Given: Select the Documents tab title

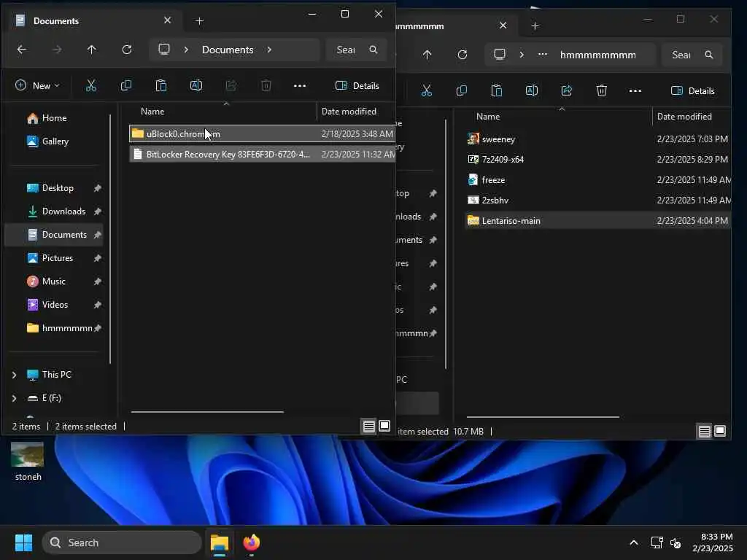Looking at the screenshot, I should pyautogui.click(x=55, y=21).
